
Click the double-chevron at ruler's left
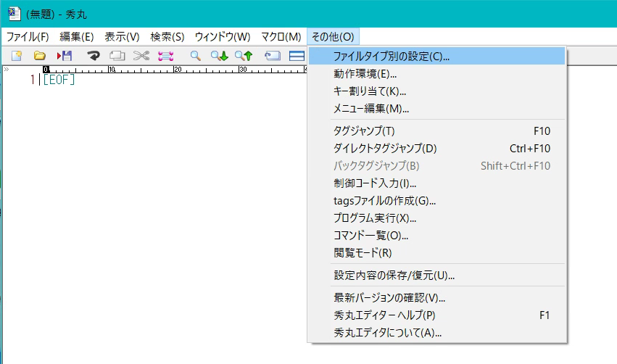tap(6, 70)
